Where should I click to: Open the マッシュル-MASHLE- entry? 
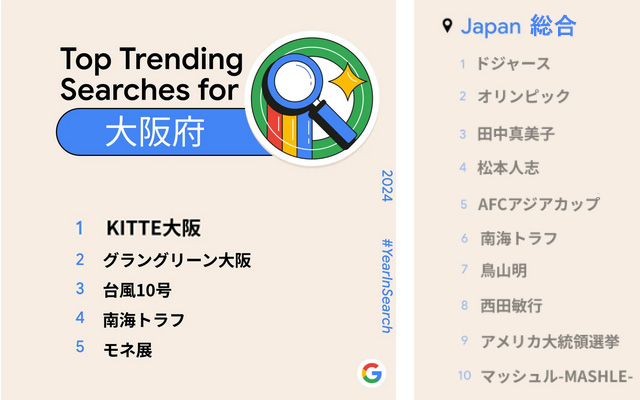[x=556, y=376]
